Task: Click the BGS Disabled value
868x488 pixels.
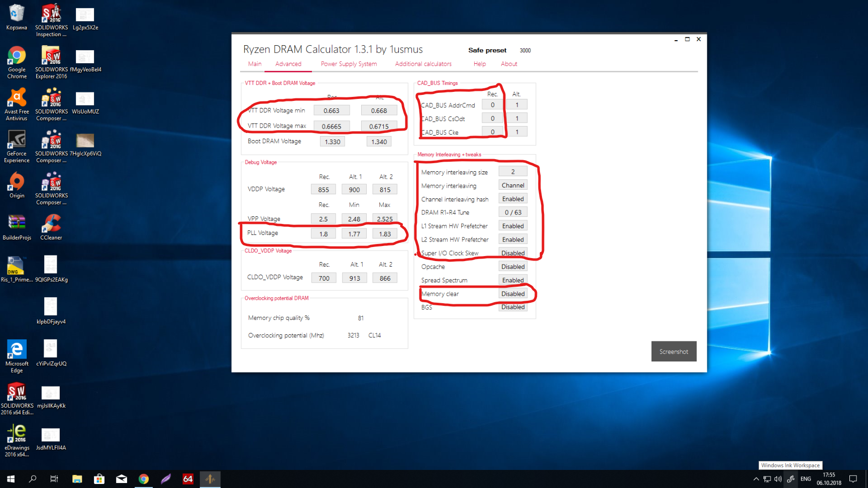Action: pyautogui.click(x=513, y=307)
